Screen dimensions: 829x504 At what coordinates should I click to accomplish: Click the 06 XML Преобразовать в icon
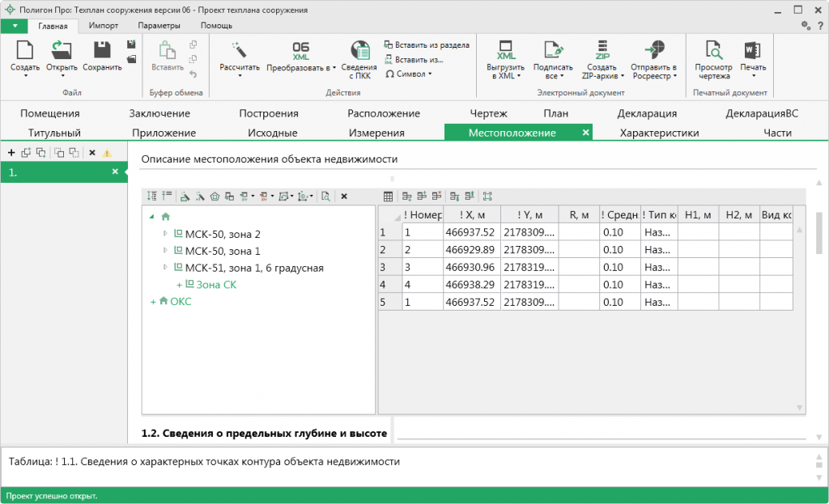point(301,51)
